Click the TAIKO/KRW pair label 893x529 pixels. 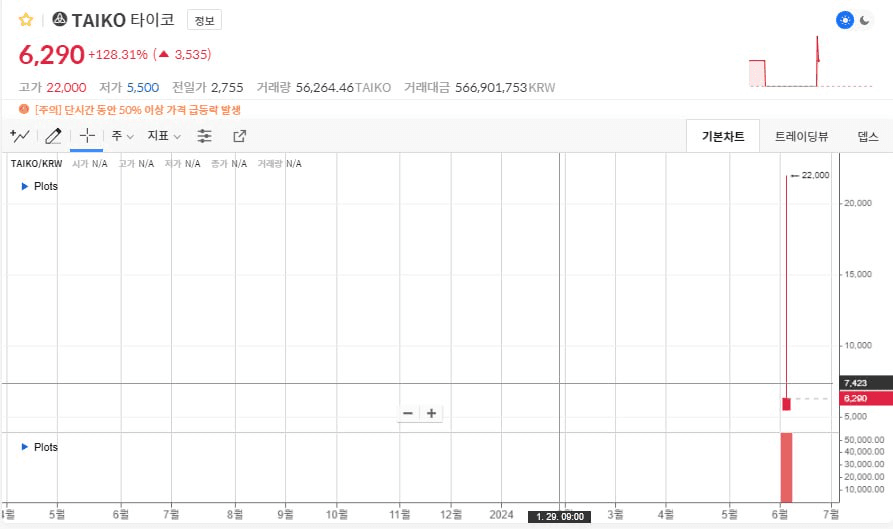(x=36, y=163)
